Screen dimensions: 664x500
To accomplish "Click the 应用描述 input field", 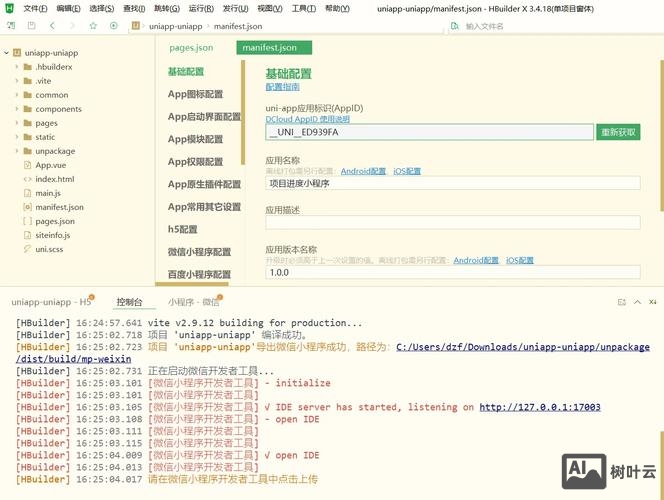I will [453, 222].
